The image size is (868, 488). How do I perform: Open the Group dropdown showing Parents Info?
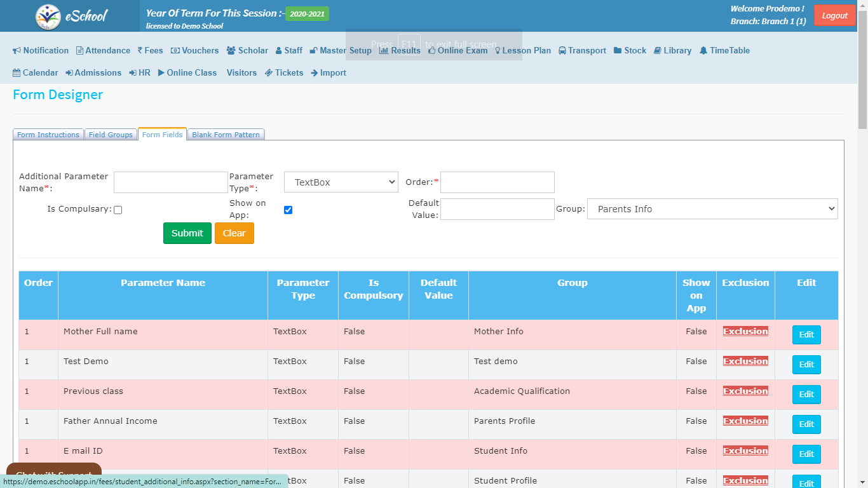(x=712, y=209)
